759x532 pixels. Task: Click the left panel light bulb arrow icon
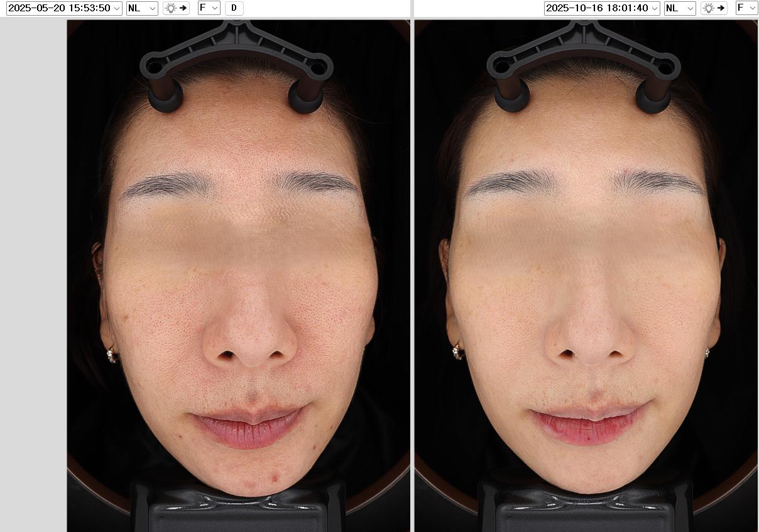tap(176, 8)
